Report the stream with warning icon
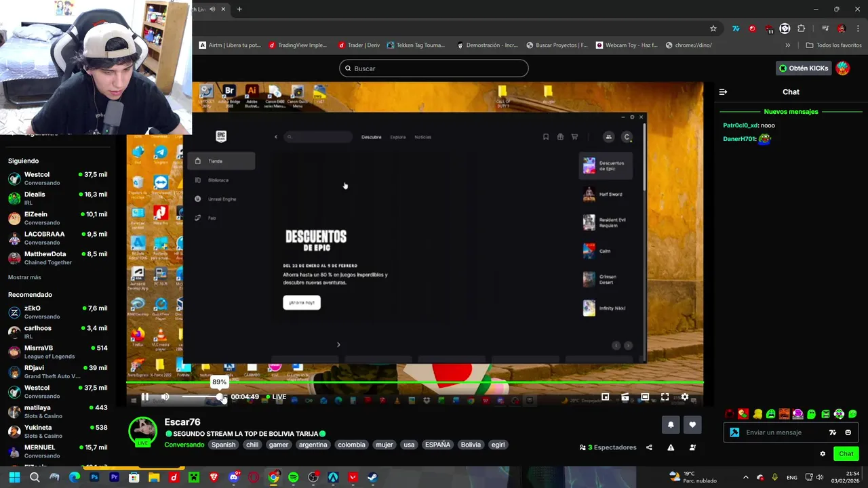This screenshot has width=868, height=488. point(671,447)
